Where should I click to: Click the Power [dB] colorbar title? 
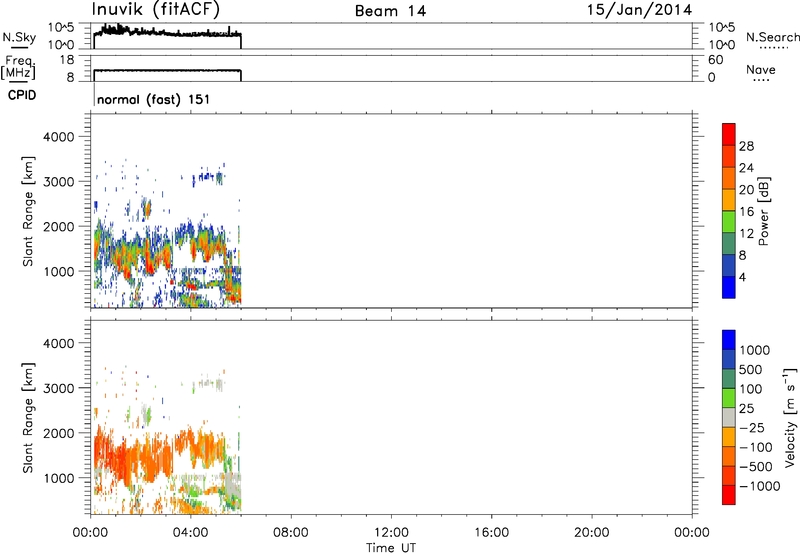[763, 211]
